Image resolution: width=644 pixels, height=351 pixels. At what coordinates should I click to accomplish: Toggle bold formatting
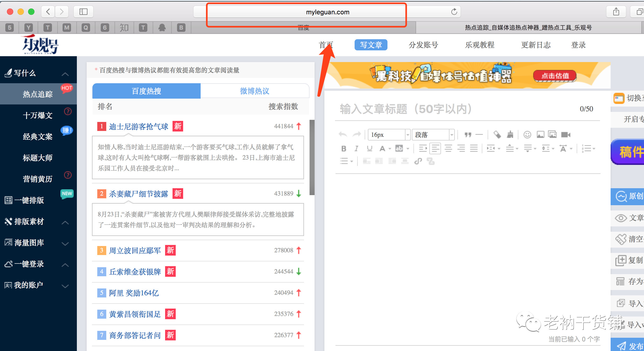(344, 148)
